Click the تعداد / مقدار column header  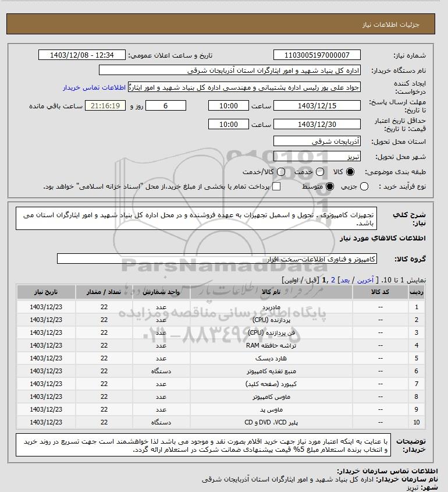click(104, 292)
